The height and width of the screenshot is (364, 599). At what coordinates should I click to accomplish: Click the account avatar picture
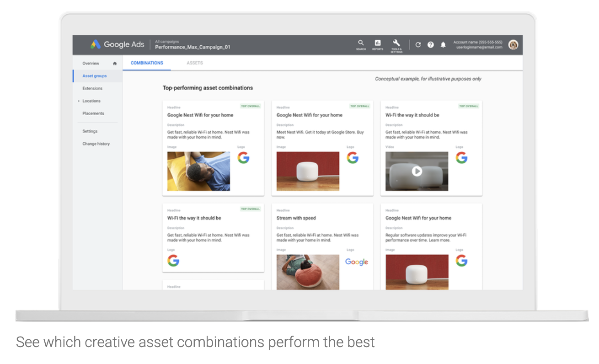513,44
